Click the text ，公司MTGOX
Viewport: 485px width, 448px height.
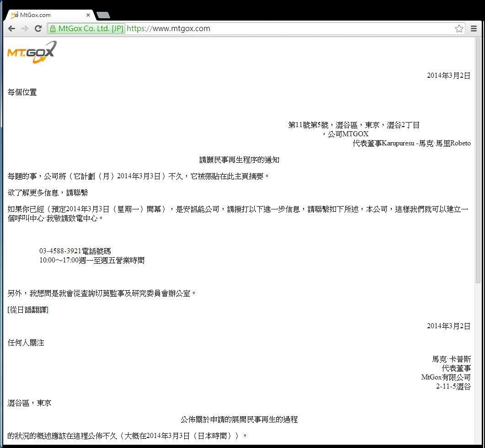tap(346, 134)
